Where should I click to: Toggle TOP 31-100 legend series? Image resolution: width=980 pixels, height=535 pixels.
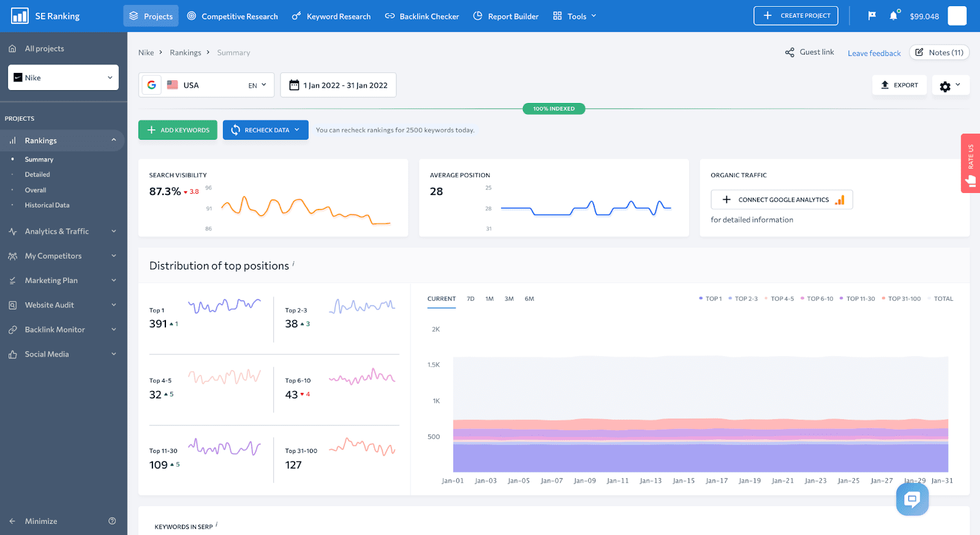901,299
